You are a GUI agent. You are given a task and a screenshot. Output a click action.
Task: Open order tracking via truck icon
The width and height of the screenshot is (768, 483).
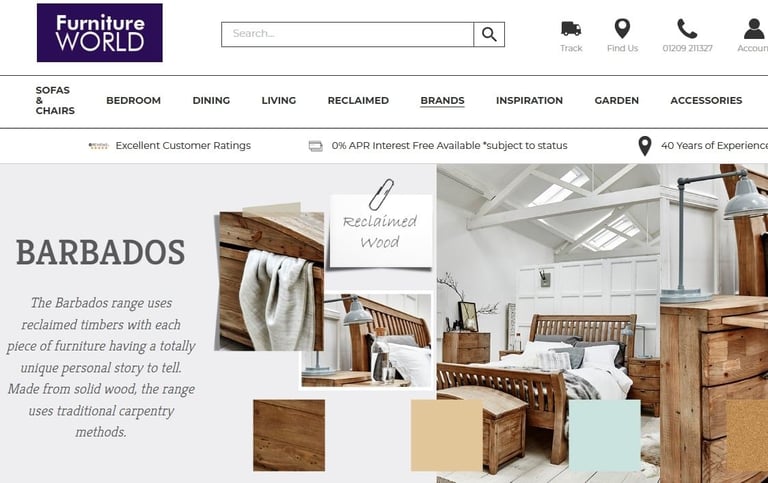(x=571, y=29)
